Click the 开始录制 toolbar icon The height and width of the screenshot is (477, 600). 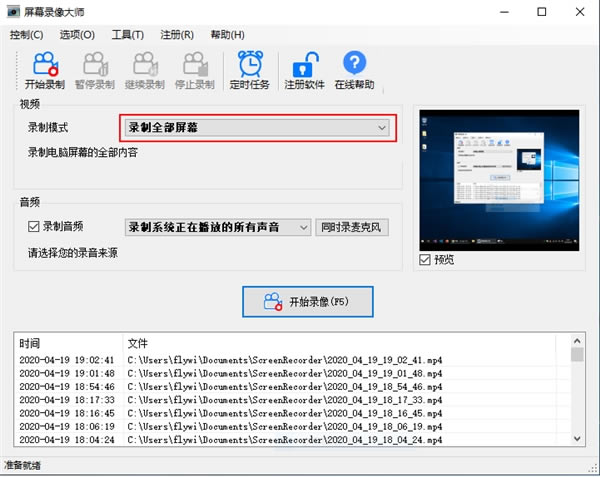point(45,71)
